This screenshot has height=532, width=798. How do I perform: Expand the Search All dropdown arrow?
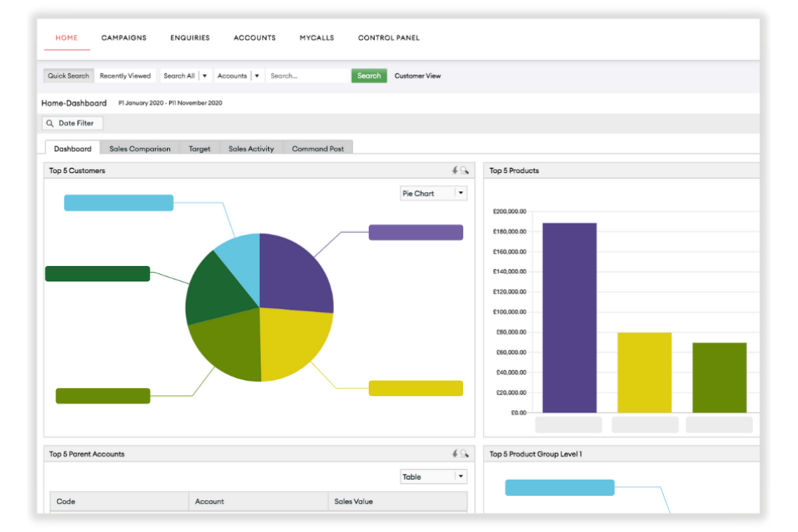[x=205, y=76]
